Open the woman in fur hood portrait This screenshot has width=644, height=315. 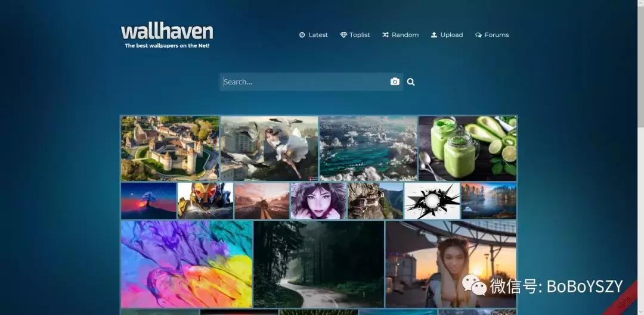(318, 201)
